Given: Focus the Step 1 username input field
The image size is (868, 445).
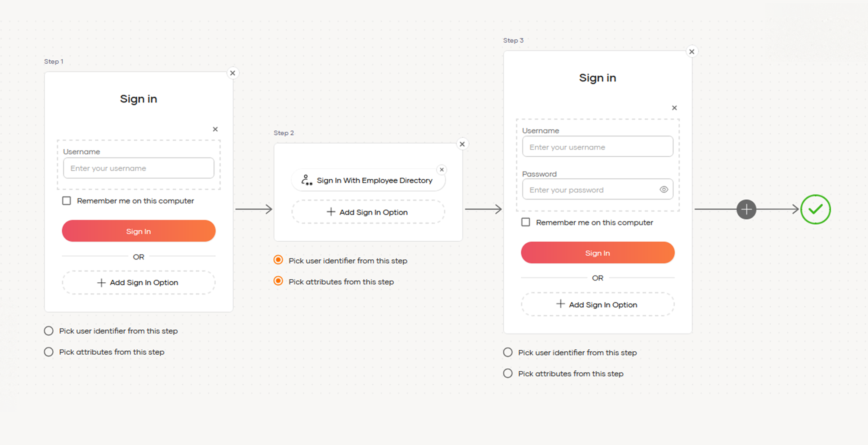Looking at the screenshot, I should coord(139,168).
